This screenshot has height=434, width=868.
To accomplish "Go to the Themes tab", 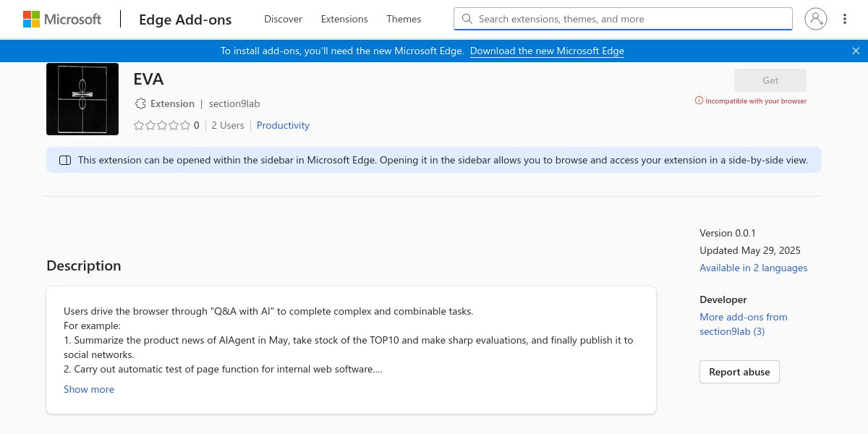I will coord(404,20).
